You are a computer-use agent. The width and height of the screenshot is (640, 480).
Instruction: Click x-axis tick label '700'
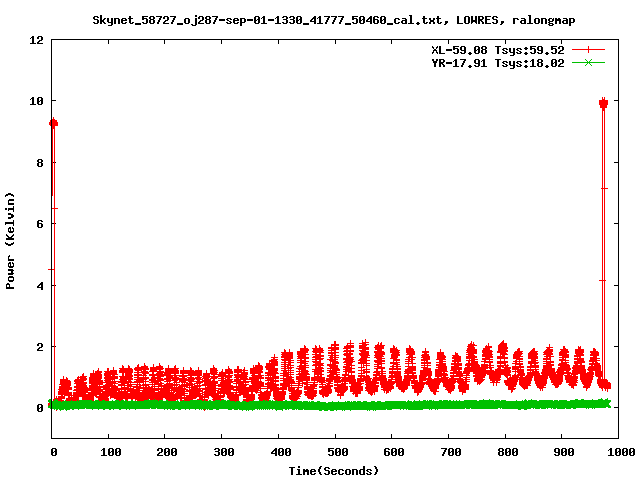point(451,452)
